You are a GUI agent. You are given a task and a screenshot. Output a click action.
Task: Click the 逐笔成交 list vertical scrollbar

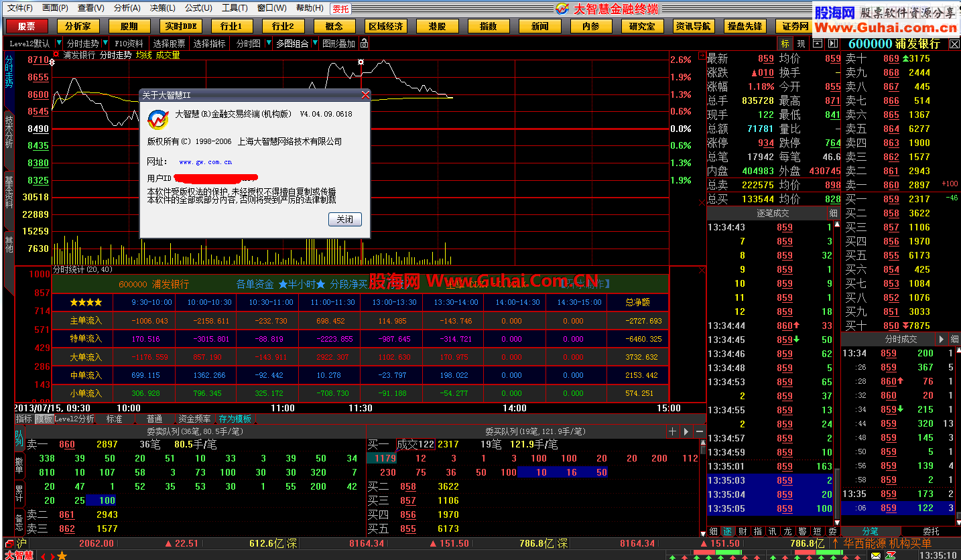(837, 373)
